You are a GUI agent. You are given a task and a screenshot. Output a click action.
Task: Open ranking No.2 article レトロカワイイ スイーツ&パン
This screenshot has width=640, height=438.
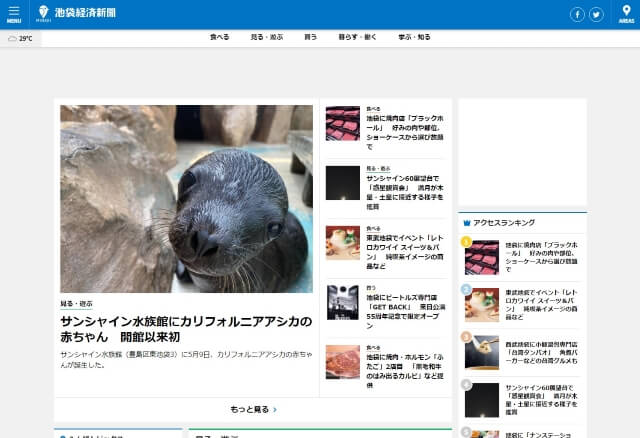pyautogui.click(x=542, y=305)
